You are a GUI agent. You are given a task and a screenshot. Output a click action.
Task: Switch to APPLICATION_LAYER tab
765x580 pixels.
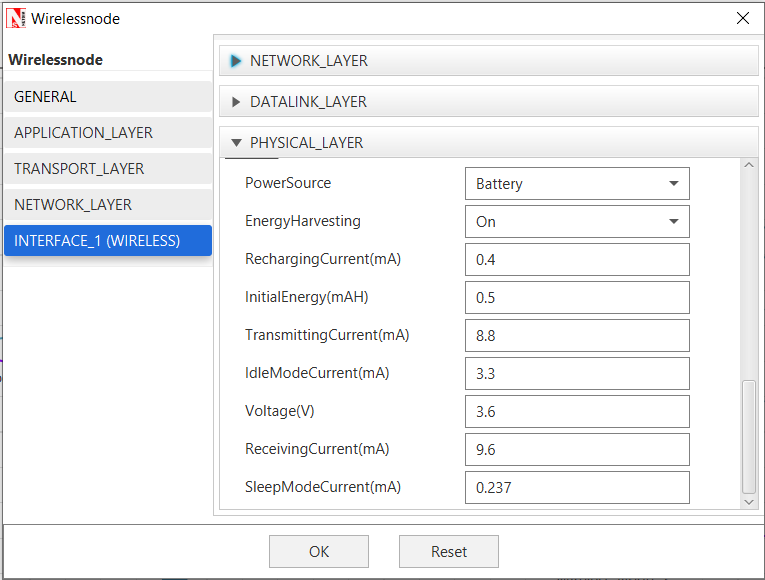pos(108,133)
